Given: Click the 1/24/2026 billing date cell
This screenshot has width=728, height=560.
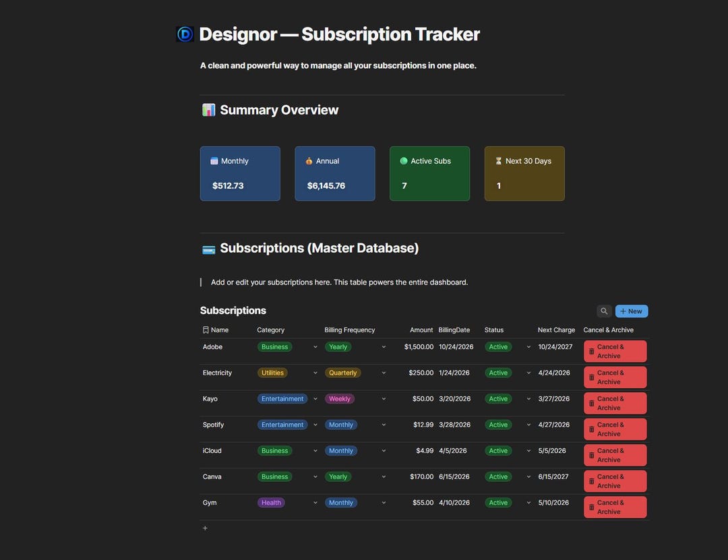Looking at the screenshot, I should 454,373.
